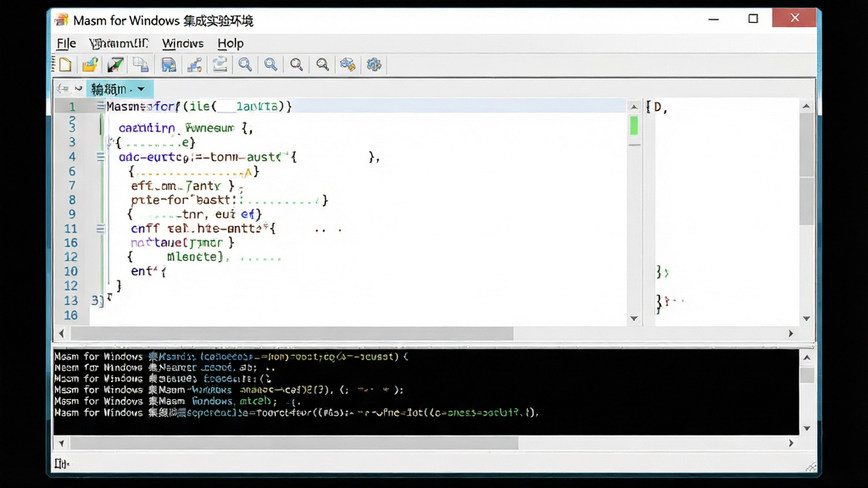This screenshot has width=868, height=488.
Task: Click the editor horizontal scrollbar right arrow
Action: click(x=791, y=333)
